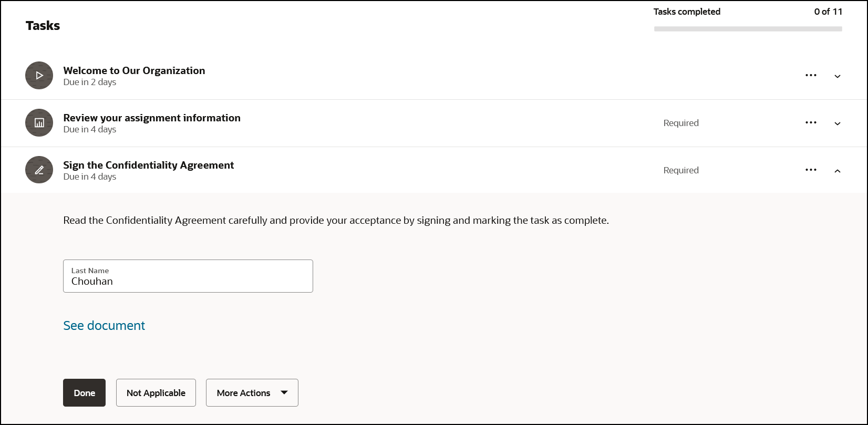Click the play icon for Welcome task
Viewport: 868px width, 425px height.
39,76
